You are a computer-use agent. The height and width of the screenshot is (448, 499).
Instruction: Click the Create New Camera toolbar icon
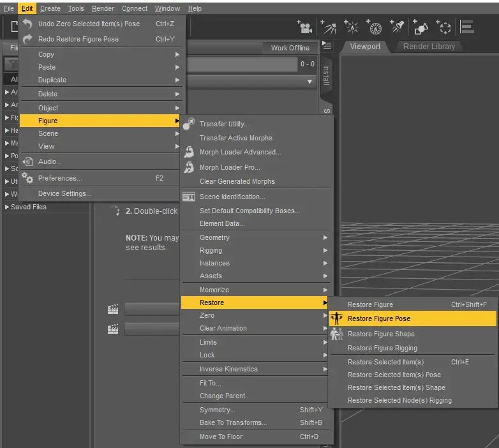[x=304, y=27]
